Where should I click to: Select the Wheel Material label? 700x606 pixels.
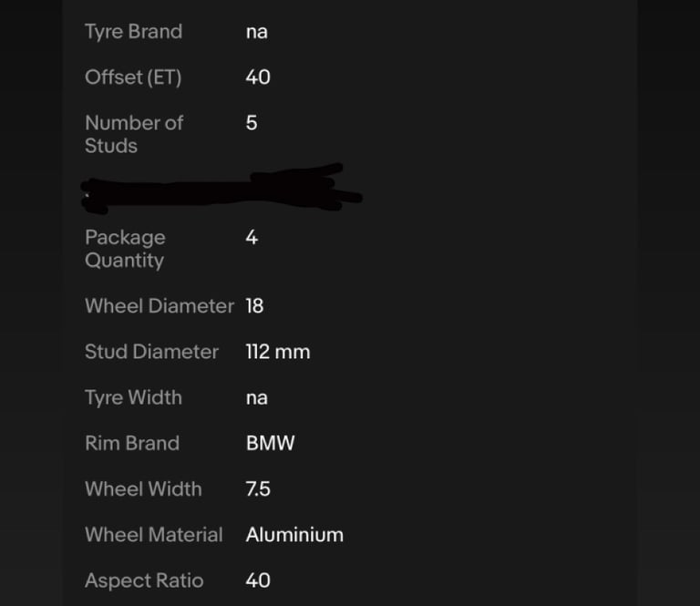[153, 535]
